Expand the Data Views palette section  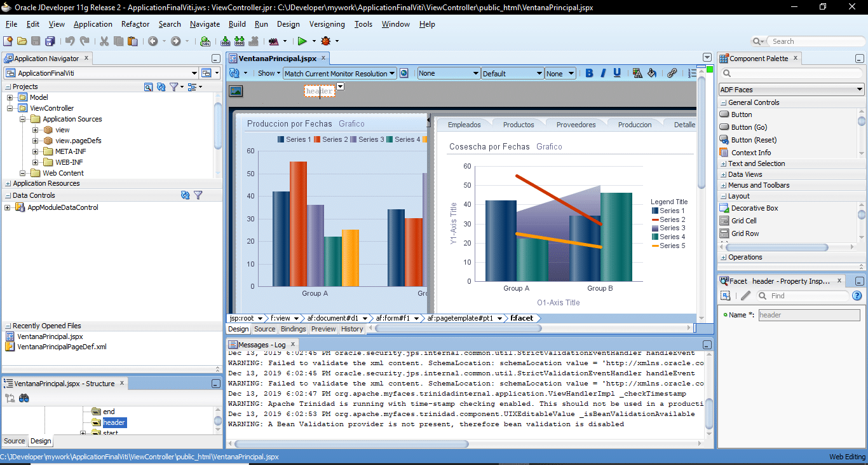point(723,174)
